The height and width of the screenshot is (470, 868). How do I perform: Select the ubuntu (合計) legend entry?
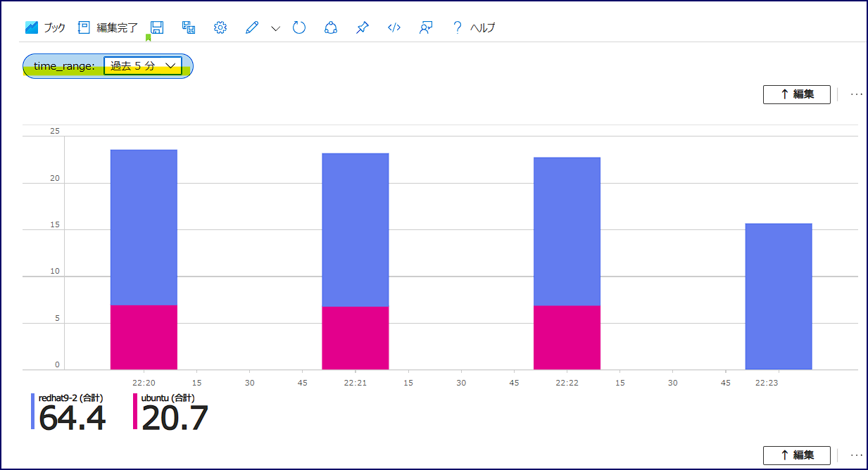[171, 412]
